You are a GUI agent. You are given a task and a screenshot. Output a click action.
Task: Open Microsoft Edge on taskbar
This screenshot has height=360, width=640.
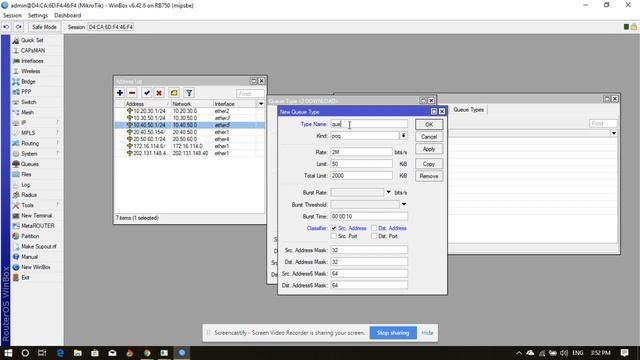60,353
